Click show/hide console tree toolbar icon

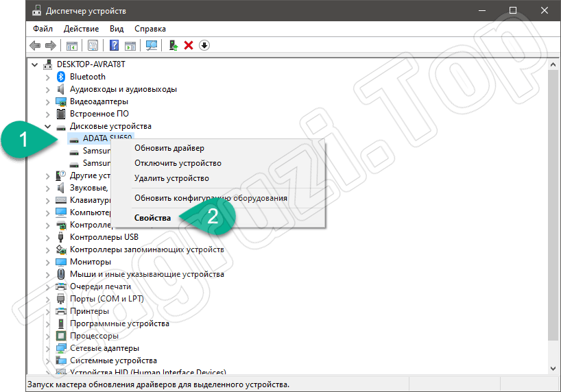click(71, 45)
